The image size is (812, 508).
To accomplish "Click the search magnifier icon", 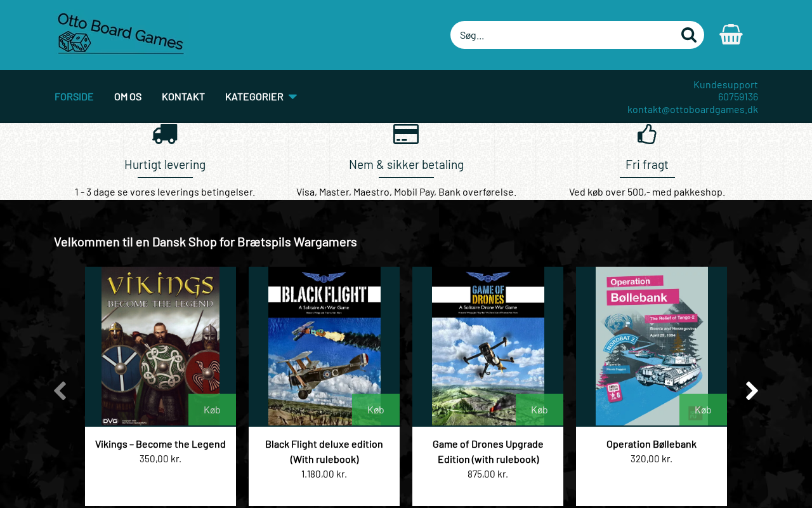I will (689, 35).
